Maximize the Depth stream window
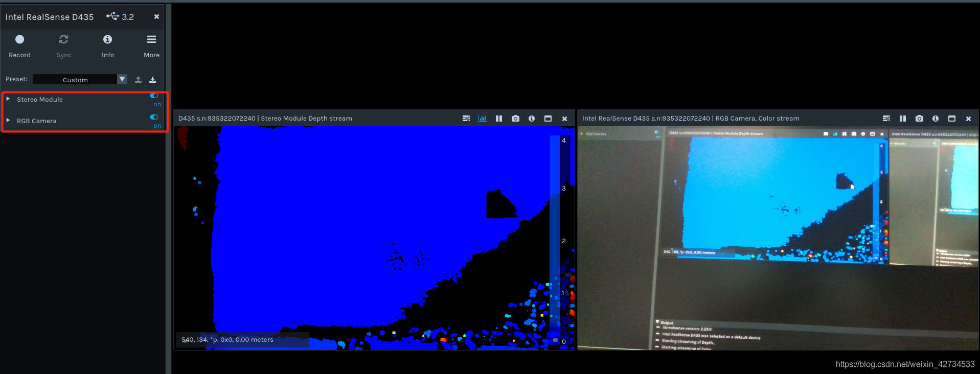Image resolution: width=980 pixels, height=374 pixels. click(548, 119)
